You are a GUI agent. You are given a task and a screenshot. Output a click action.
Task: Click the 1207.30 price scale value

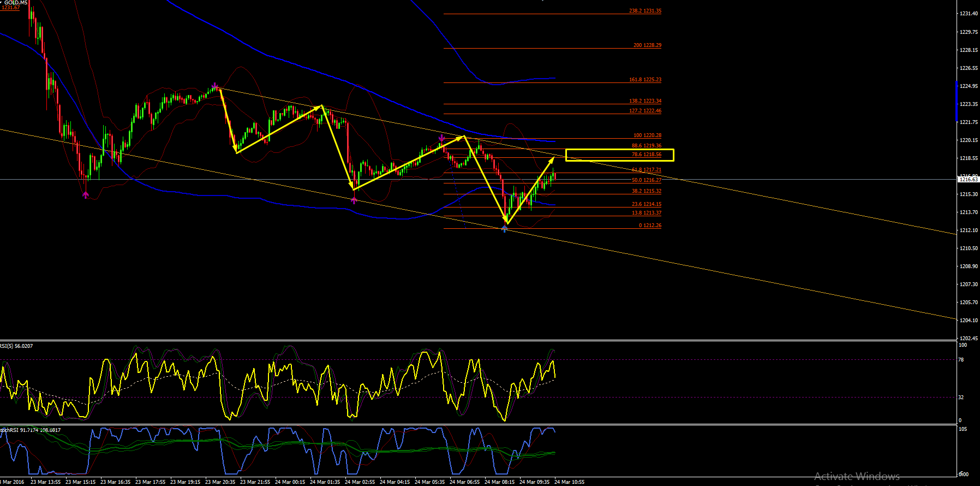click(969, 285)
